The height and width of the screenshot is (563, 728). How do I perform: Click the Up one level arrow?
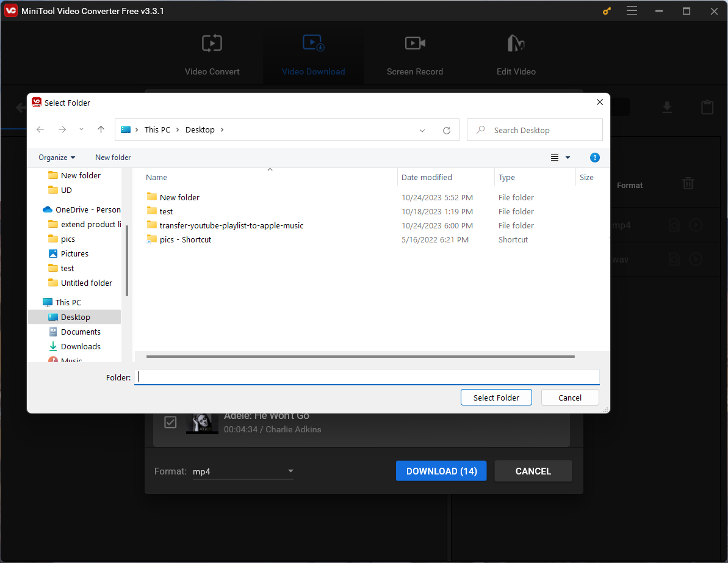pos(101,129)
